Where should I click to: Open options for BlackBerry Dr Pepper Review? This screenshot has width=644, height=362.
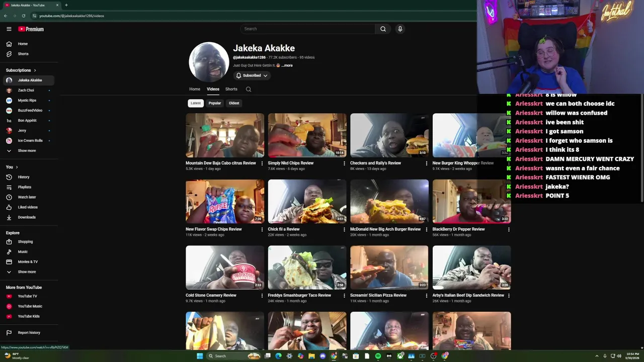[509, 229]
